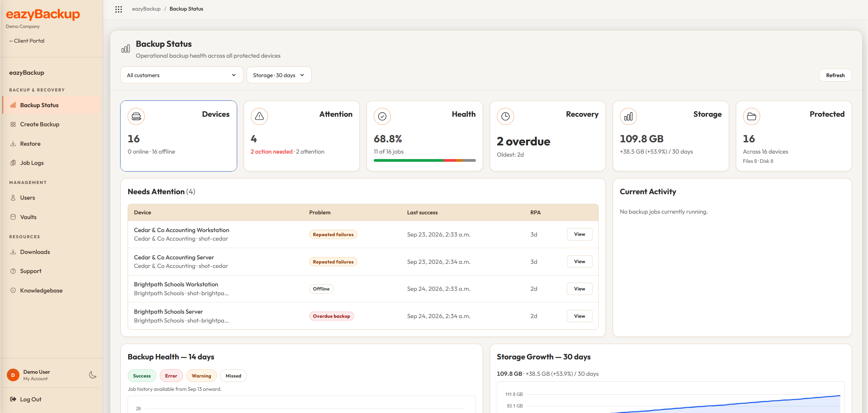The width and height of the screenshot is (868, 413).
Task: Click the Offline problem badge
Action: pos(321,289)
